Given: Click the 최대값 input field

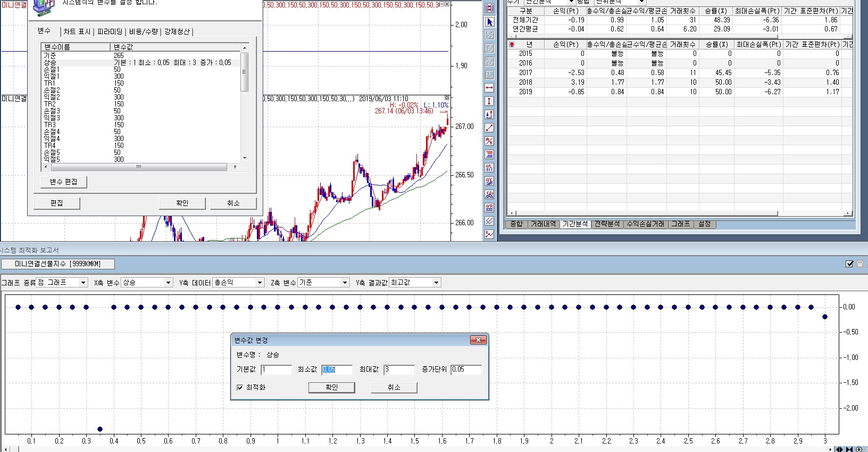Looking at the screenshot, I should 399,369.
